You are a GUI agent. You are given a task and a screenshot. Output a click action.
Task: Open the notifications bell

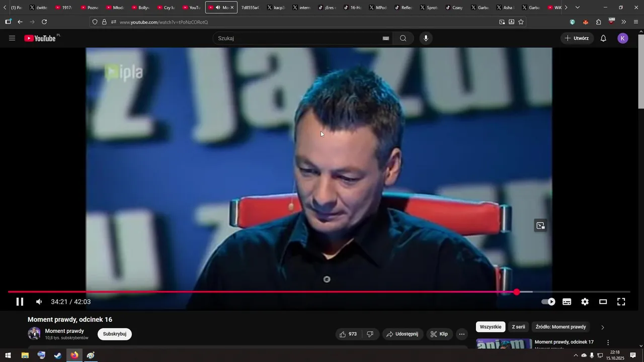point(603,38)
